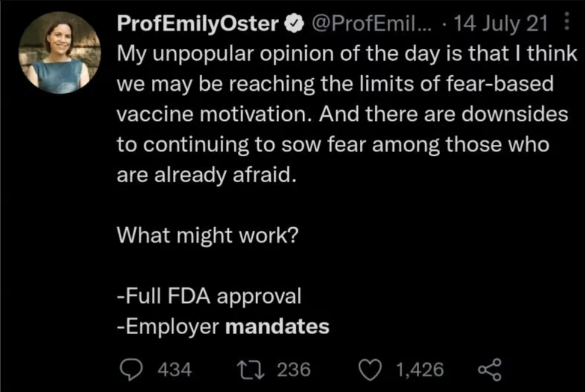
Task: Click the verified badge checkmark
Action: pos(292,23)
